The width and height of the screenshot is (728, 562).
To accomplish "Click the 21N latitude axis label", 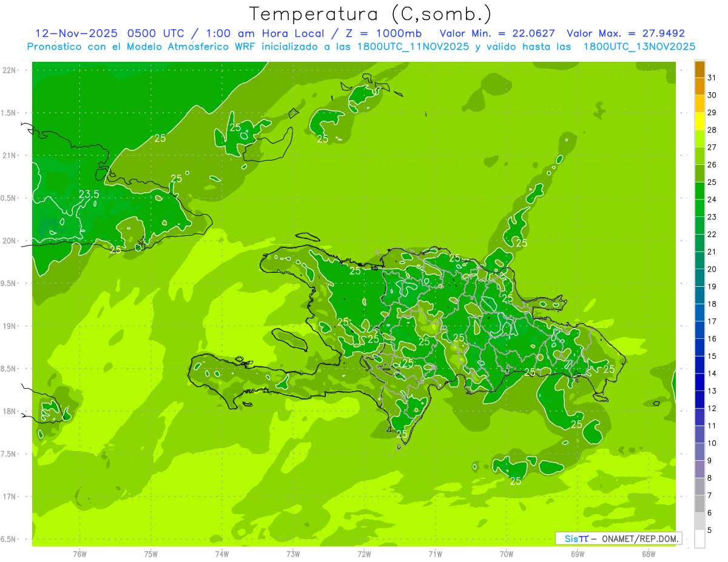I will pos(8,155).
